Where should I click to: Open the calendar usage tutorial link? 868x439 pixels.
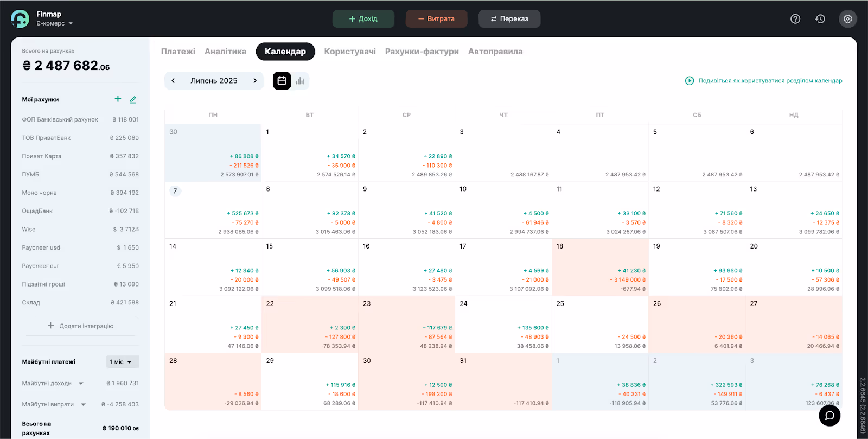770,81
